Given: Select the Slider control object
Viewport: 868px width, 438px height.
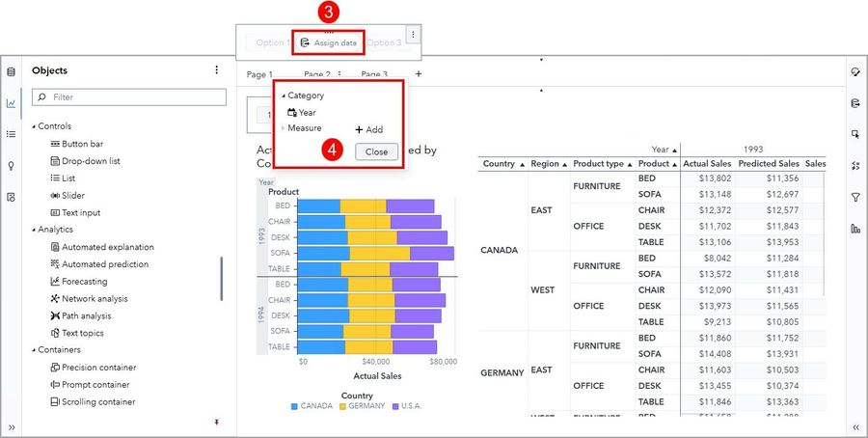Looking at the screenshot, I should [68, 195].
